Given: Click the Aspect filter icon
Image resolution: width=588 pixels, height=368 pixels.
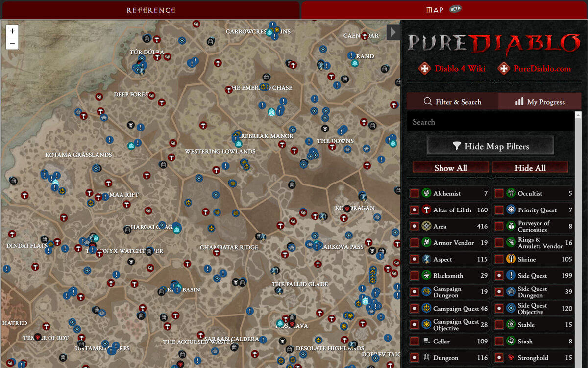Looking at the screenshot, I should tap(426, 259).
